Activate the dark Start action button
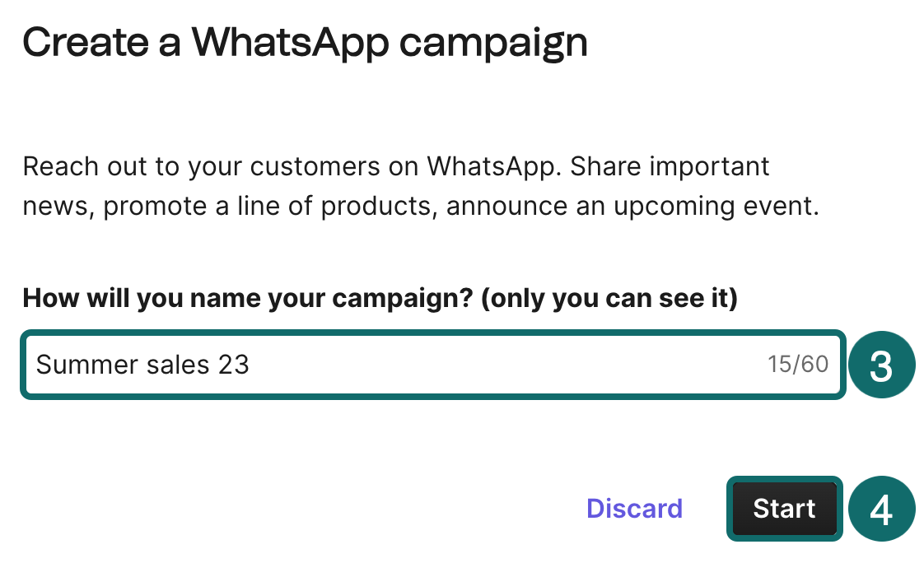This screenshot has width=924, height=563. 783,509
